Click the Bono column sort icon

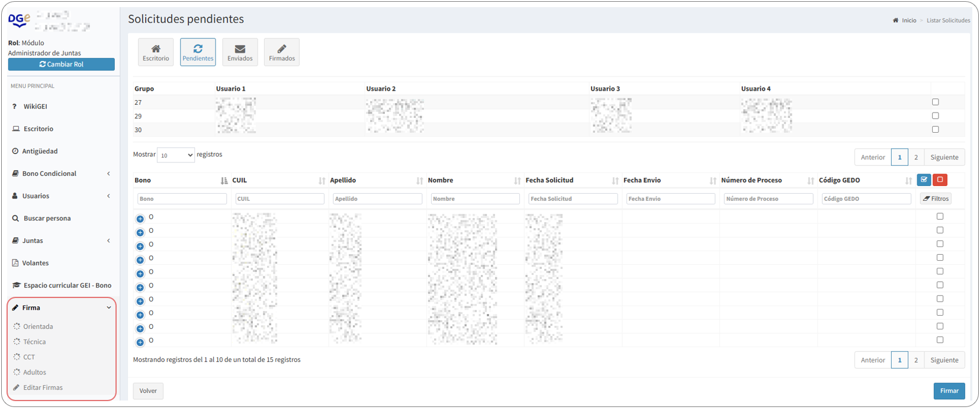pos(224,181)
